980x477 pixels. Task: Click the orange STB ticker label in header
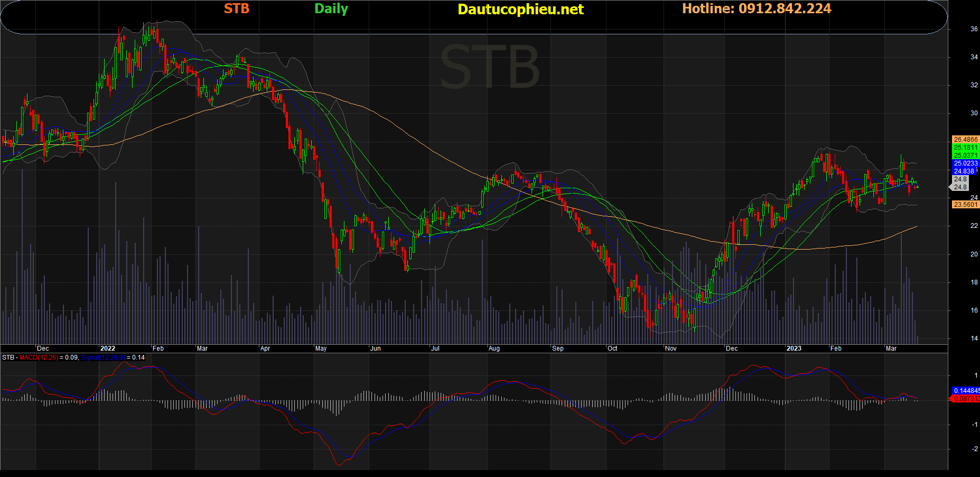coord(236,9)
